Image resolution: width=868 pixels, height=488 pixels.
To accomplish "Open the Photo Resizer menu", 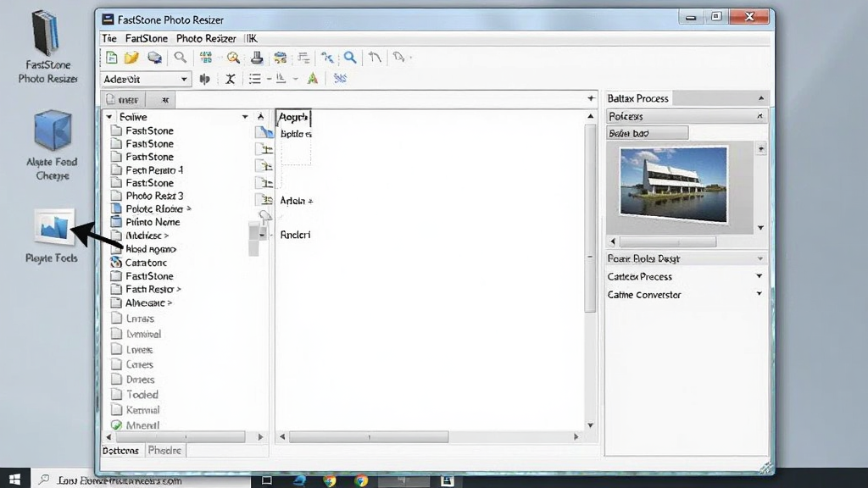I will 206,38.
